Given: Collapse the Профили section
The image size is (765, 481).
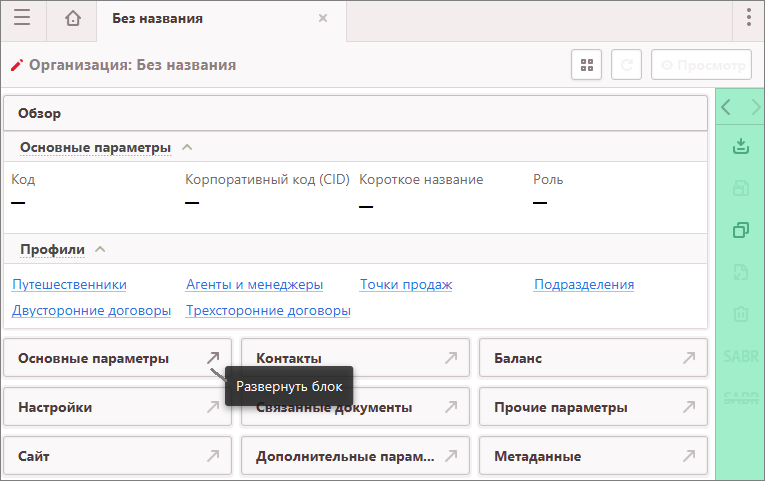Looking at the screenshot, I should [x=100, y=249].
